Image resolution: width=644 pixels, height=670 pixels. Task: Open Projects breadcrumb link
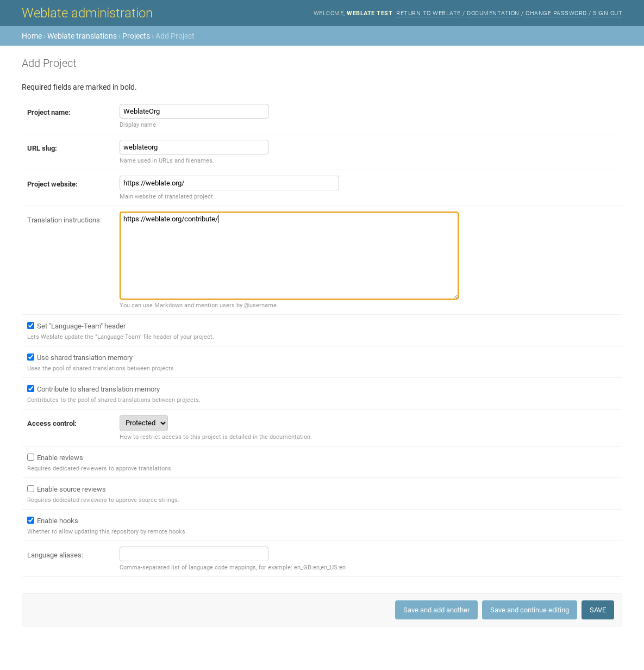(x=136, y=36)
